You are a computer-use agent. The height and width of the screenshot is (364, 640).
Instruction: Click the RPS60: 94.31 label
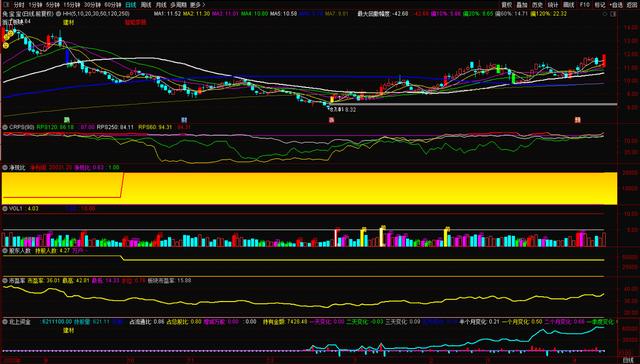tap(155, 127)
